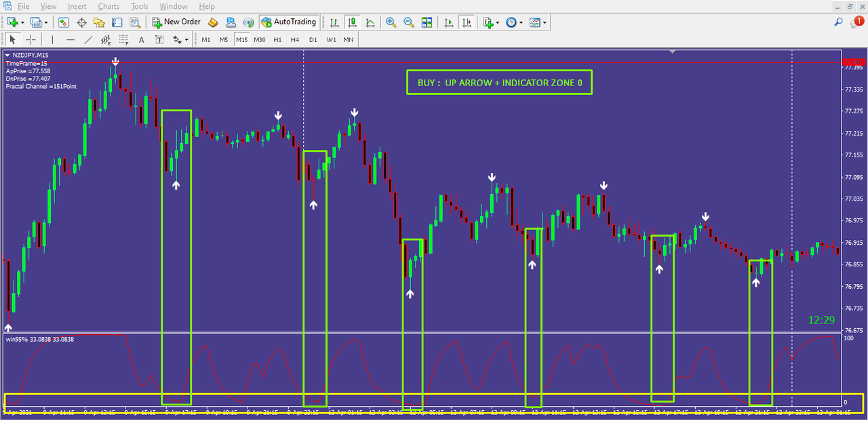Toggle chart shift from right border
The height and width of the screenshot is (421, 868).
467,22
